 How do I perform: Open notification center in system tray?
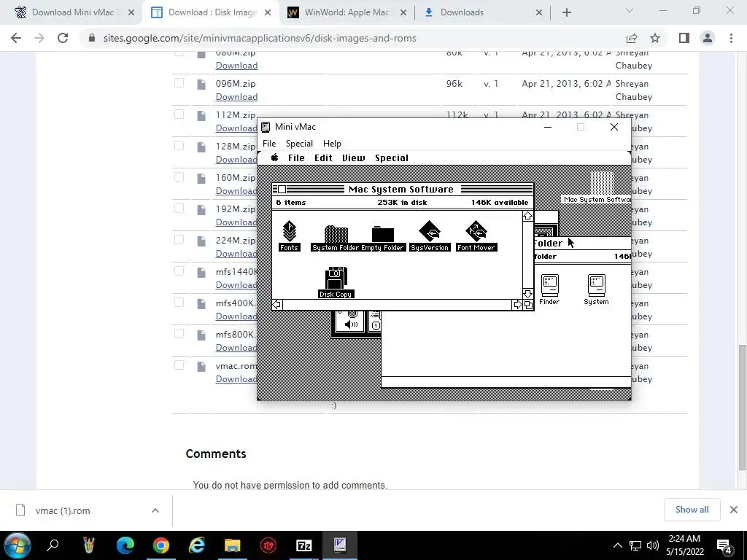pos(724,546)
